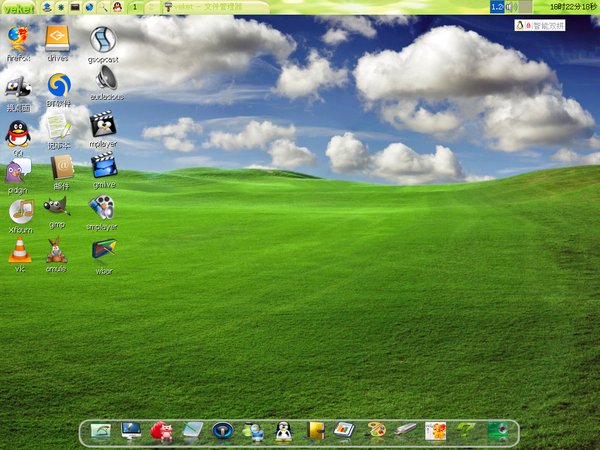Open the xfburn disc burner

click(20, 211)
